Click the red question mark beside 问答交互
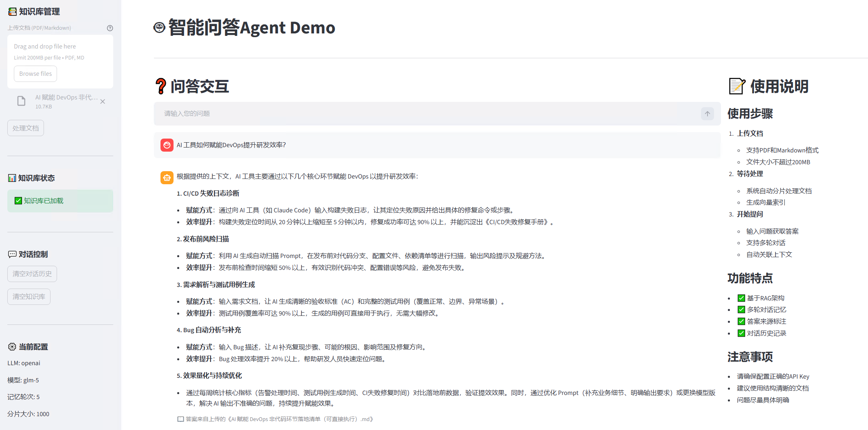 click(x=160, y=86)
